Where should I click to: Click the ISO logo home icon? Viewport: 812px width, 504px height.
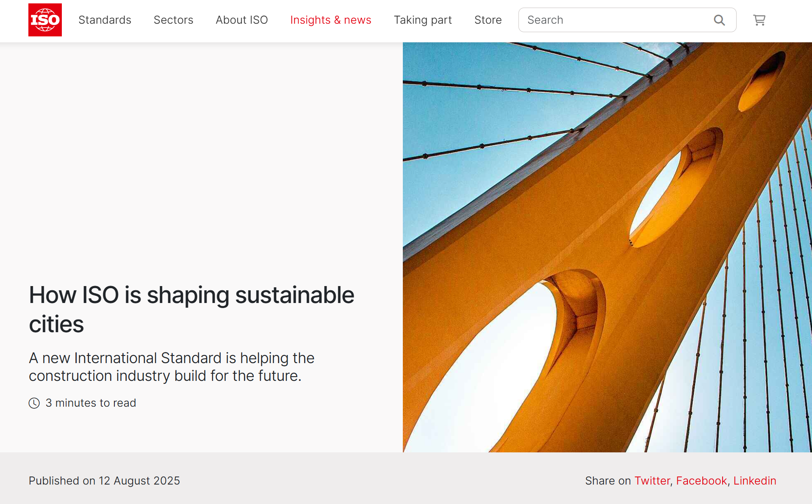45,20
